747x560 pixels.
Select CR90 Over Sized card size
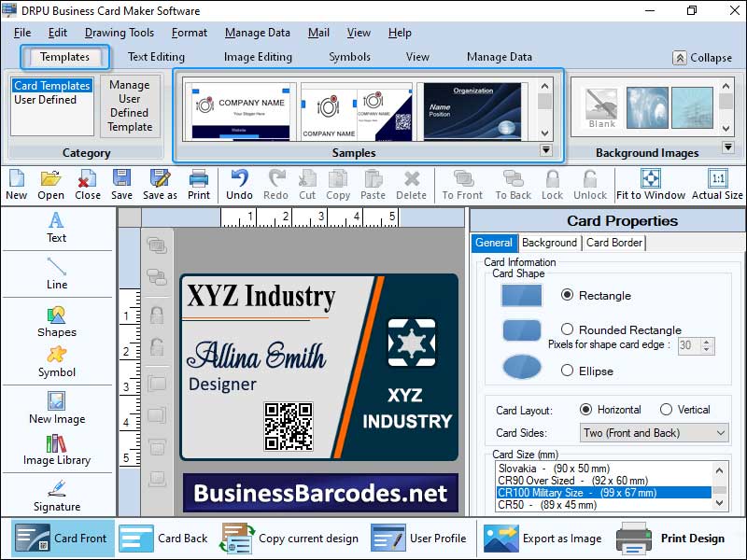603,481
